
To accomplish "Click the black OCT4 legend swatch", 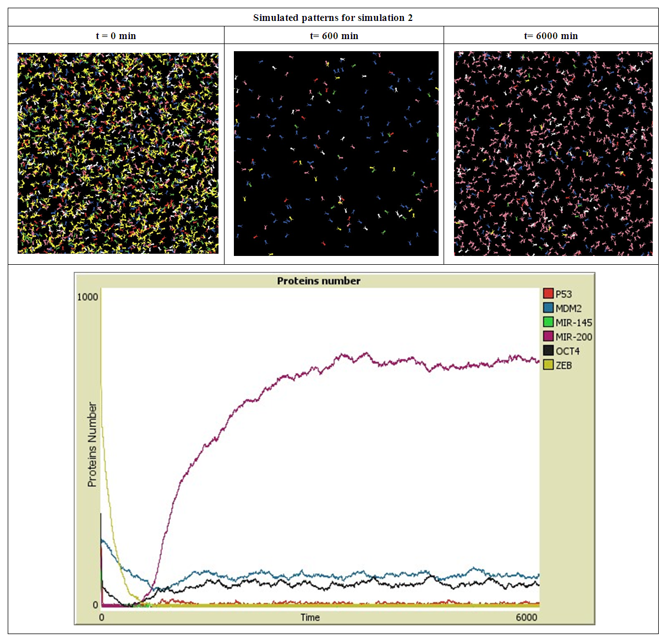I will (548, 351).
